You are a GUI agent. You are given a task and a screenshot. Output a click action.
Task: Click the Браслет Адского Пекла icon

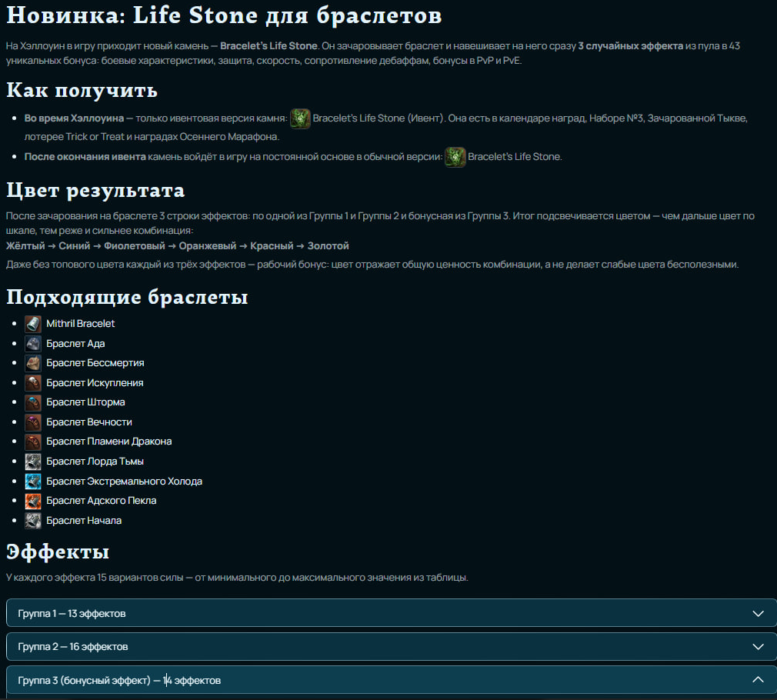point(33,501)
